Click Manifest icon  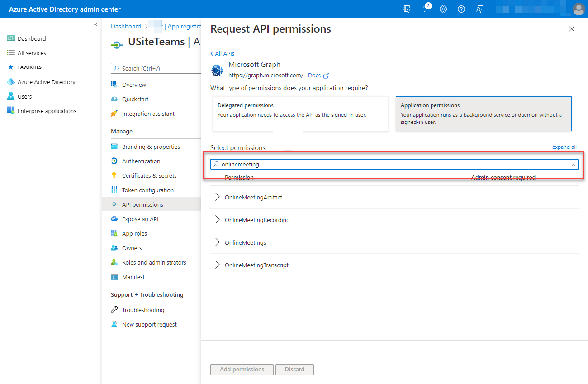[x=114, y=277]
